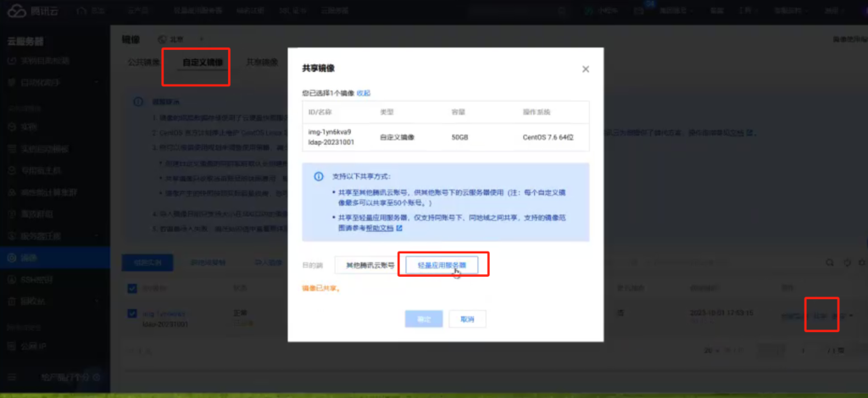Switch to the 公共镜像 tab

(142, 64)
